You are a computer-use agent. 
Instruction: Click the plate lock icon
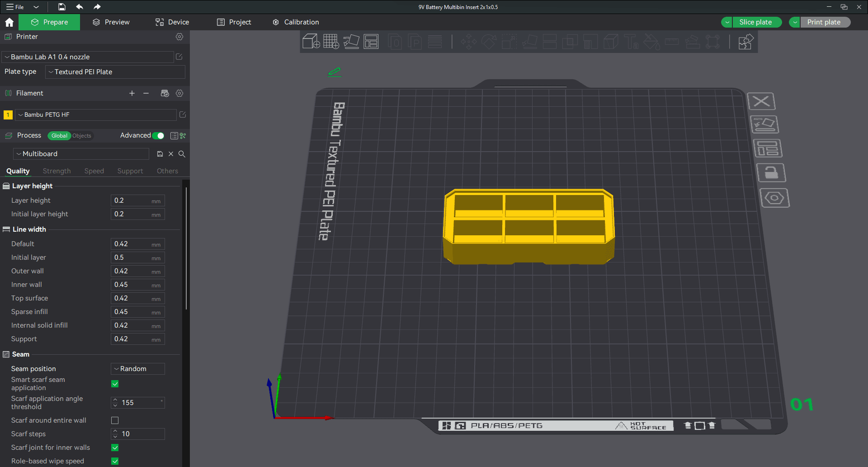[771, 173]
